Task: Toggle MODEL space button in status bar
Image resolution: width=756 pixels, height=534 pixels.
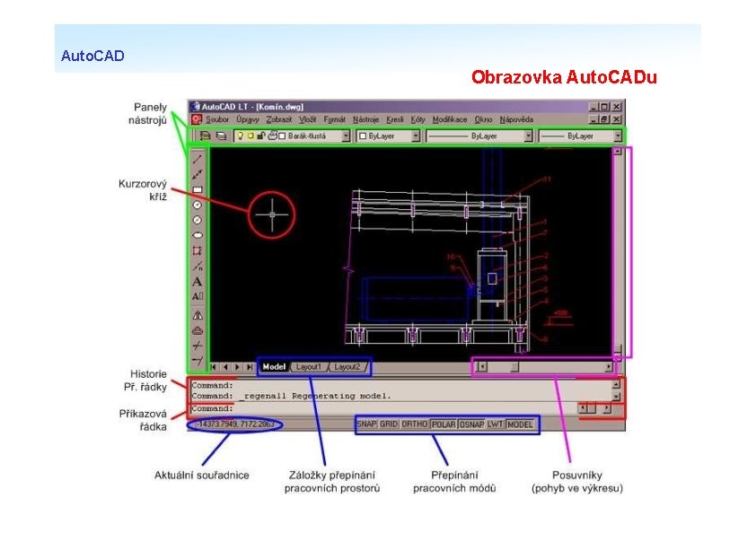Action: (520, 425)
